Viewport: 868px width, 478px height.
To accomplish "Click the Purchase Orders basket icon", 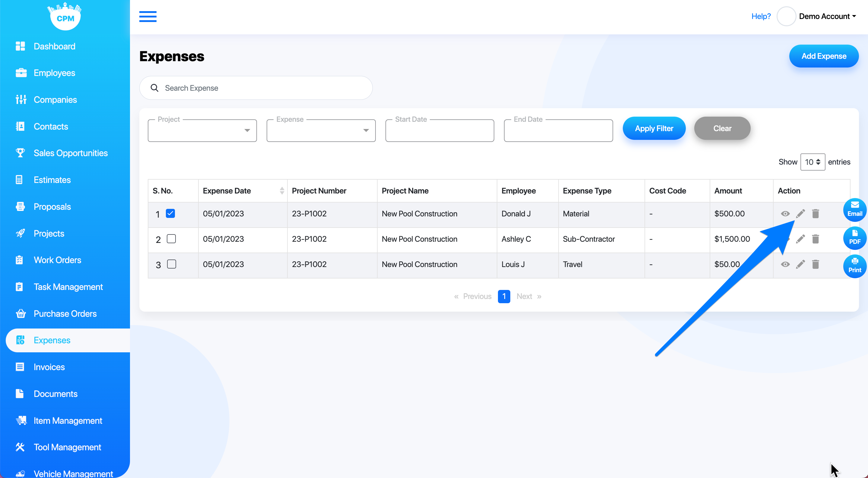I will pos(21,313).
